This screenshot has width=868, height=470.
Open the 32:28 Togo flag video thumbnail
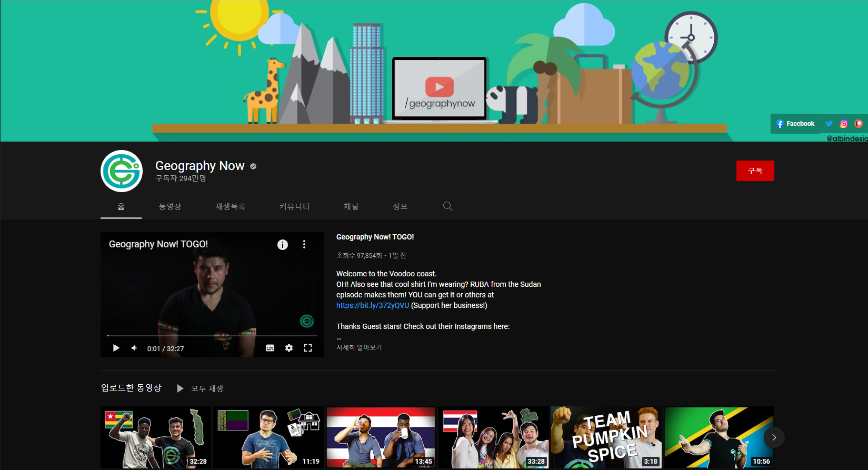coord(156,437)
